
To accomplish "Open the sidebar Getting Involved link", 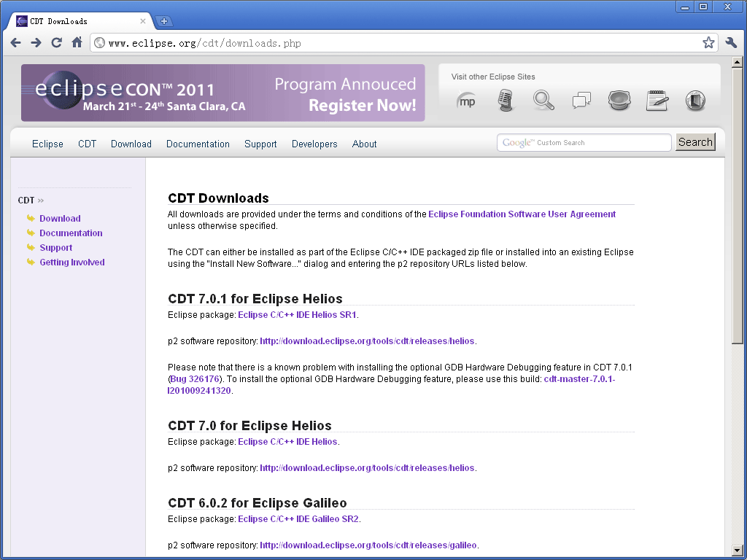I will 72,262.
